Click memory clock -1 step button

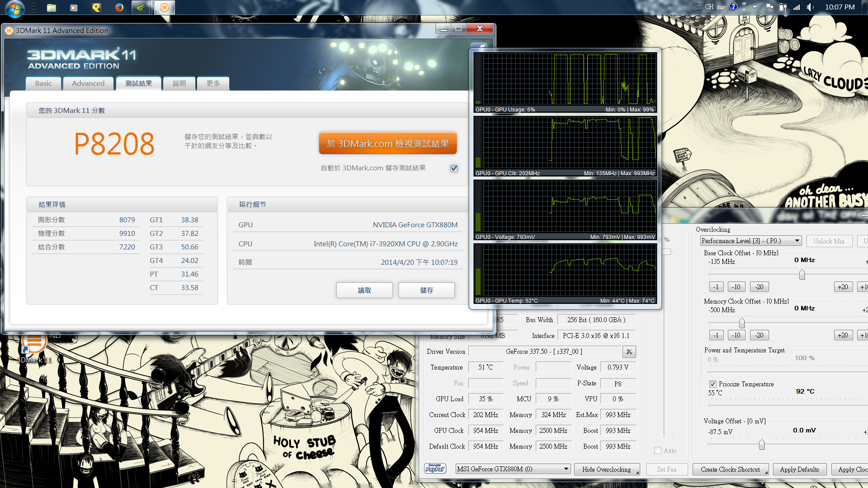[x=716, y=335]
